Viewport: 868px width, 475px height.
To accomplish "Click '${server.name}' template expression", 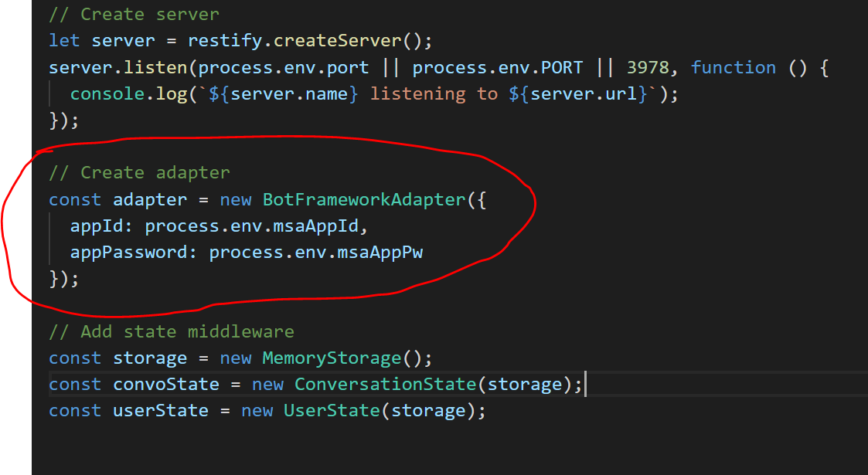I will [x=284, y=94].
